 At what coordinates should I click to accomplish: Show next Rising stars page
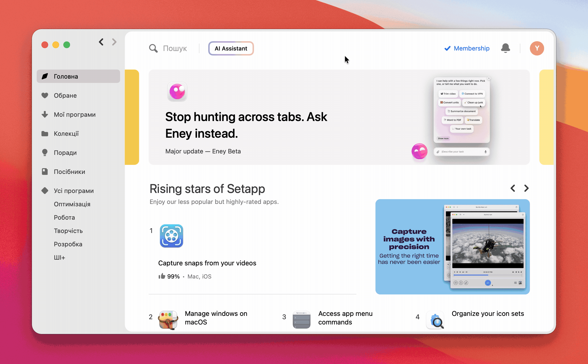click(526, 188)
